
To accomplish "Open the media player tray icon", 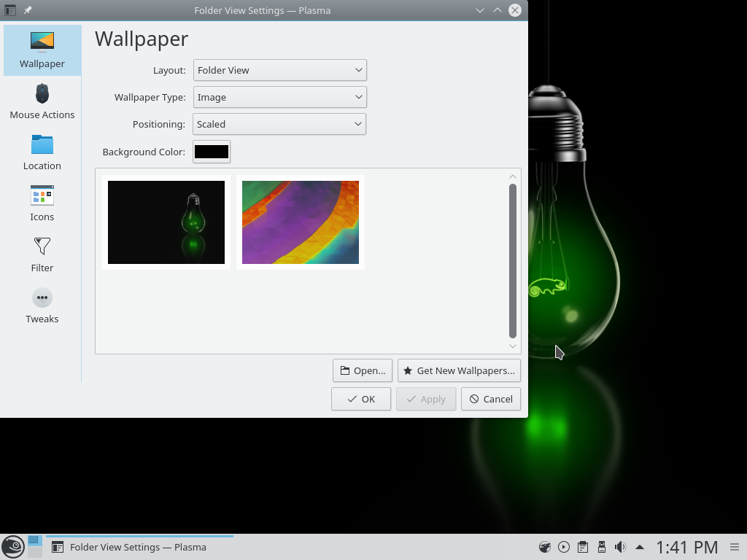I will click(x=563, y=547).
